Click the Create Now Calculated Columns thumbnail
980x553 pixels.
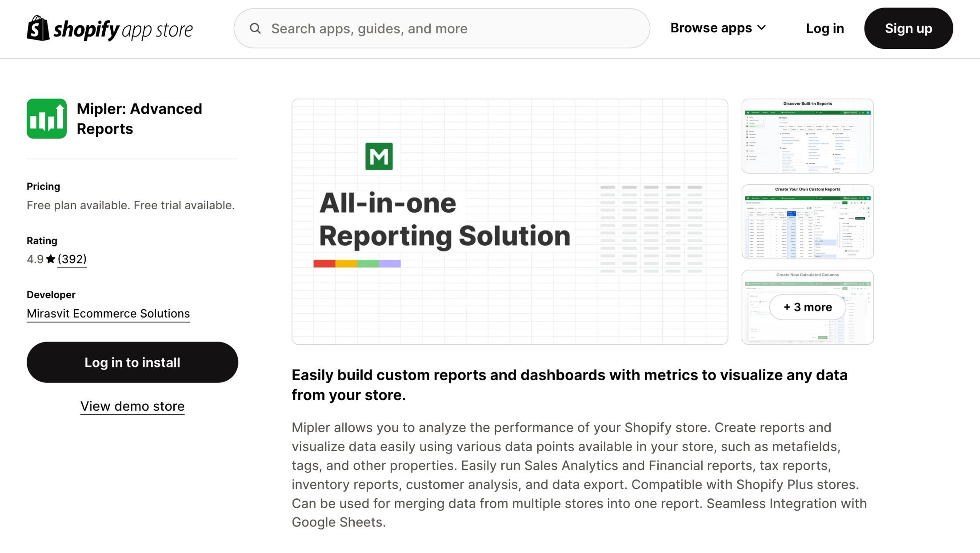(807, 307)
